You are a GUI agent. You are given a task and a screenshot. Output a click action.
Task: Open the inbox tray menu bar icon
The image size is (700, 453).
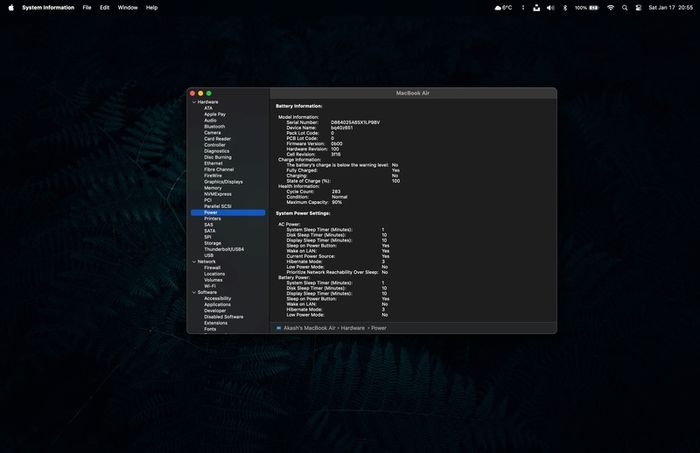pos(536,8)
